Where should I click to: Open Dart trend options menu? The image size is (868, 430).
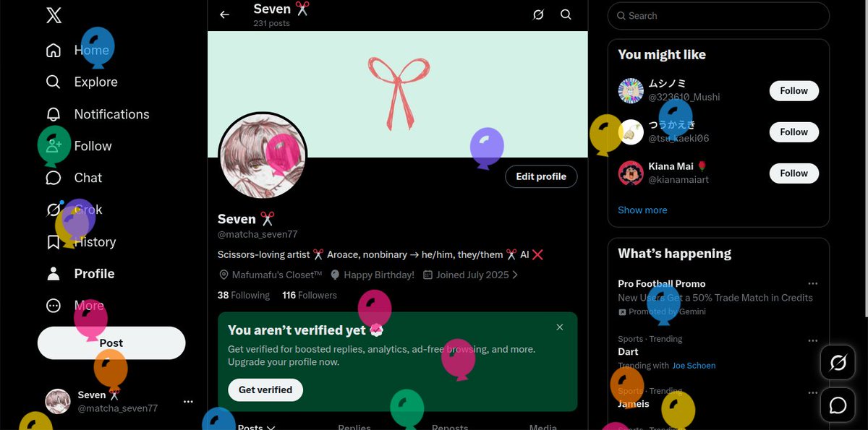813,340
